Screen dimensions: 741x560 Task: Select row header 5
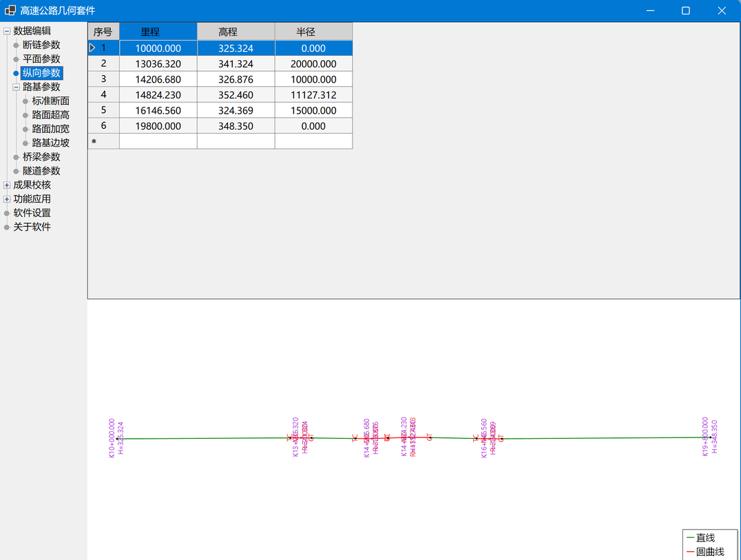tap(103, 111)
